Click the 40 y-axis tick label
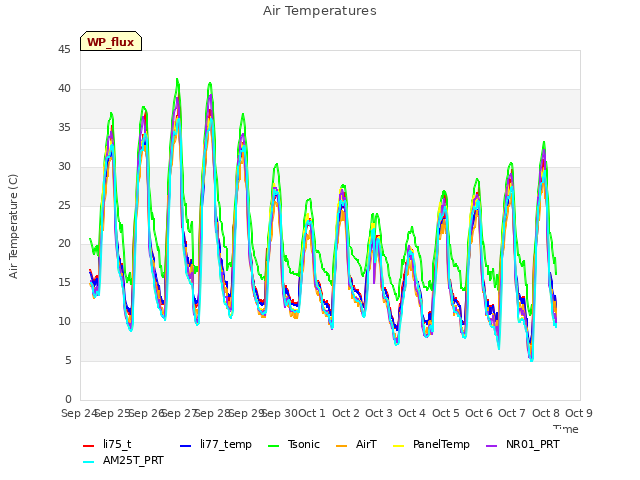 tap(64, 89)
